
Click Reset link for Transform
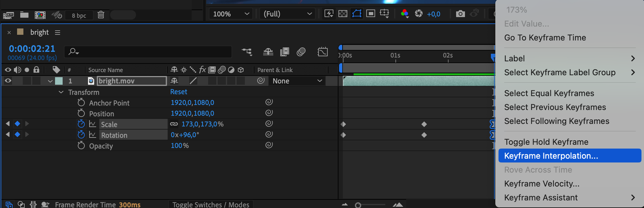coord(179,92)
